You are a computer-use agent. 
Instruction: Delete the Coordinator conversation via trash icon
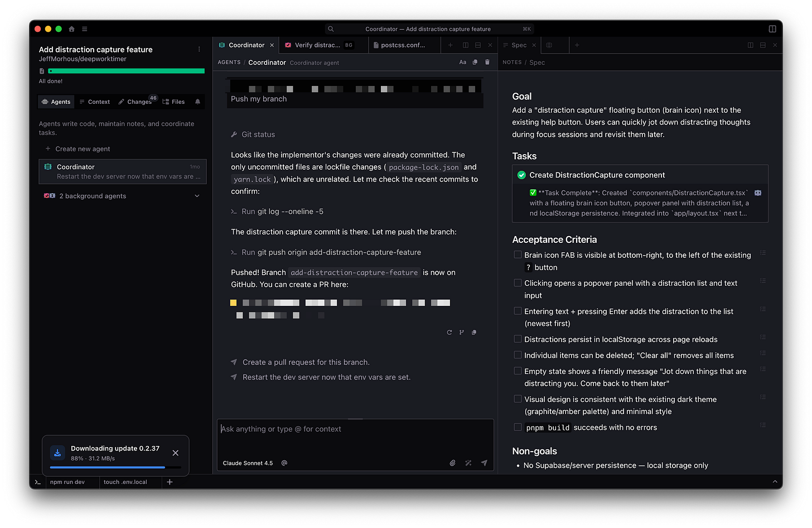click(x=487, y=62)
